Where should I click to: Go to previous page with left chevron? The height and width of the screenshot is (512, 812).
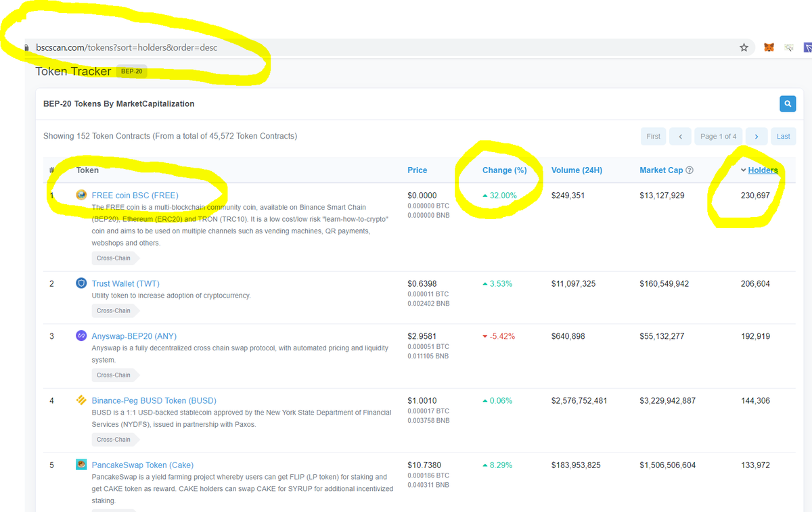[680, 136]
